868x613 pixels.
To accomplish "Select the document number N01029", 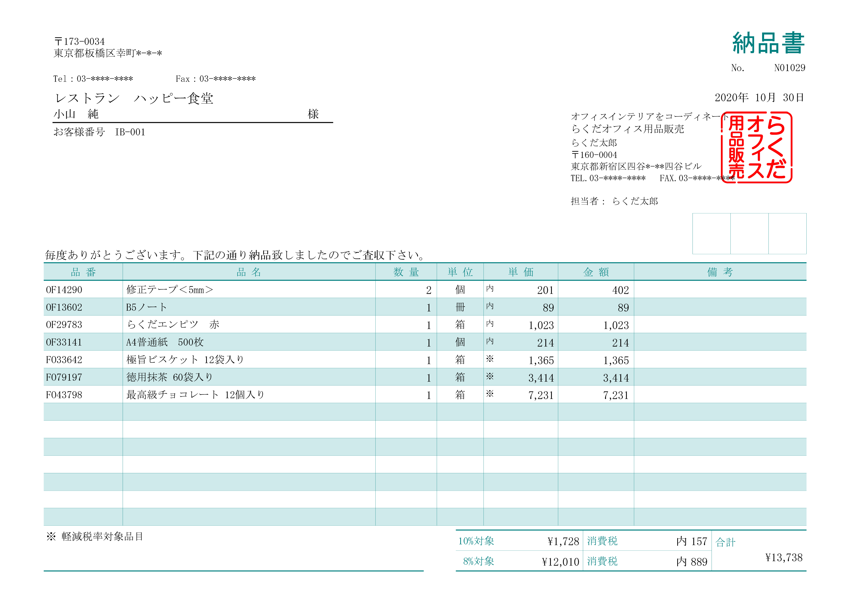I will (x=789, y=68).
